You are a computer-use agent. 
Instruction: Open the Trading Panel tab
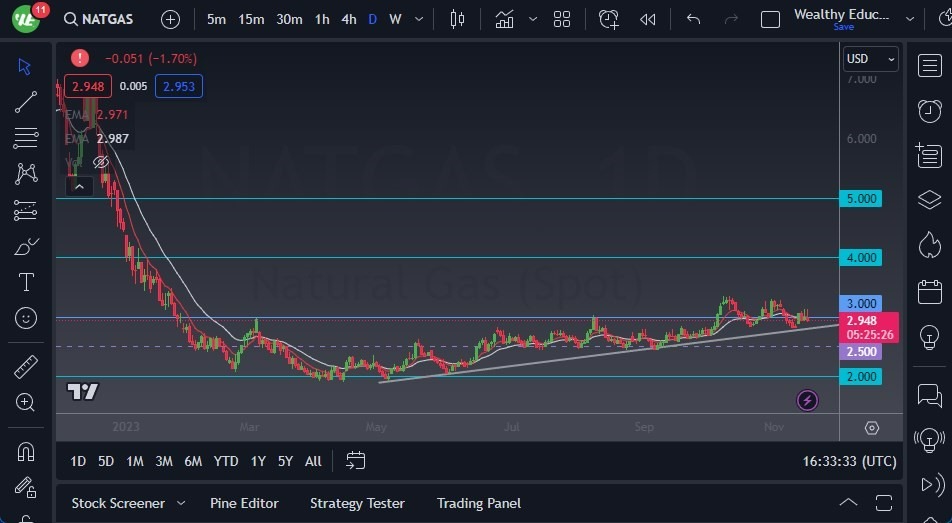(x=479, y=503)
